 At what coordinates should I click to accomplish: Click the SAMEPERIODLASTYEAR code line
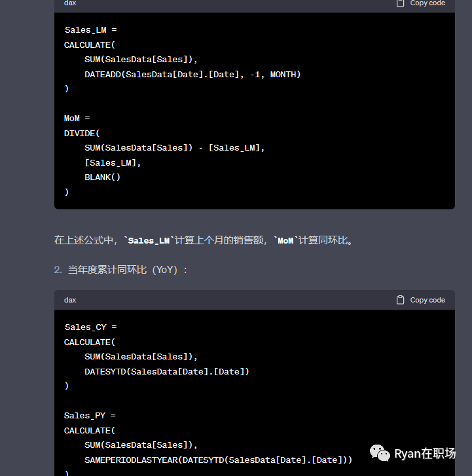(219, 460)
